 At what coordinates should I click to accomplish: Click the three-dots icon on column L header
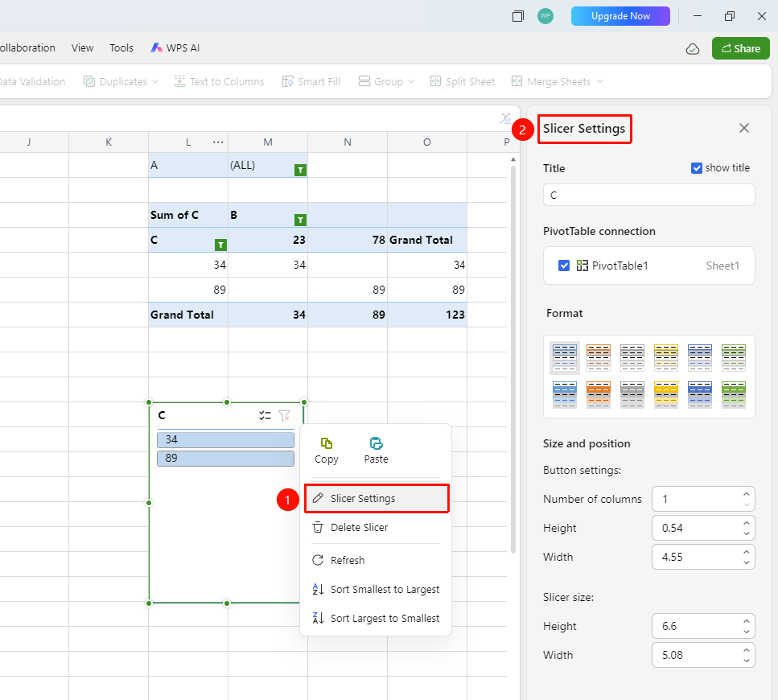pos(218,142)
